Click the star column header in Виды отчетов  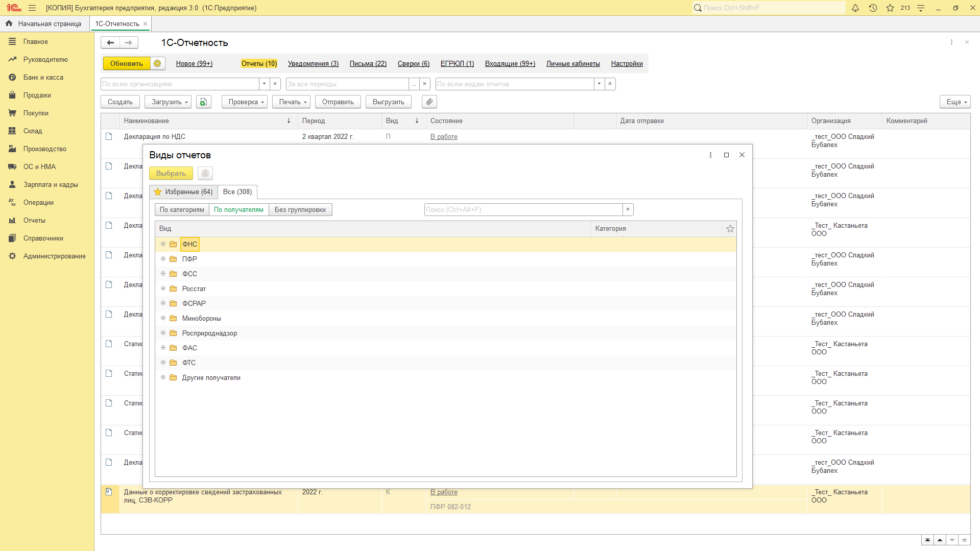(x=730, y=229)
